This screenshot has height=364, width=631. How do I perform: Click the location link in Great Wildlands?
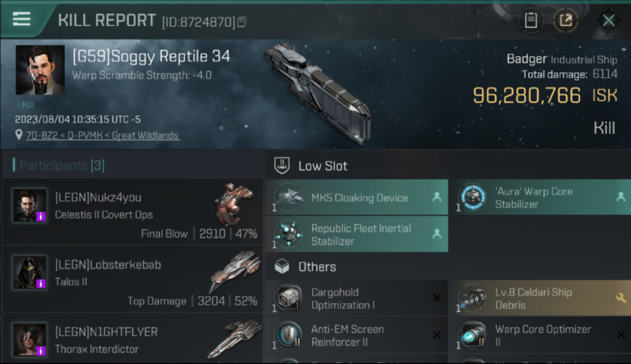[x=102, y=135]
